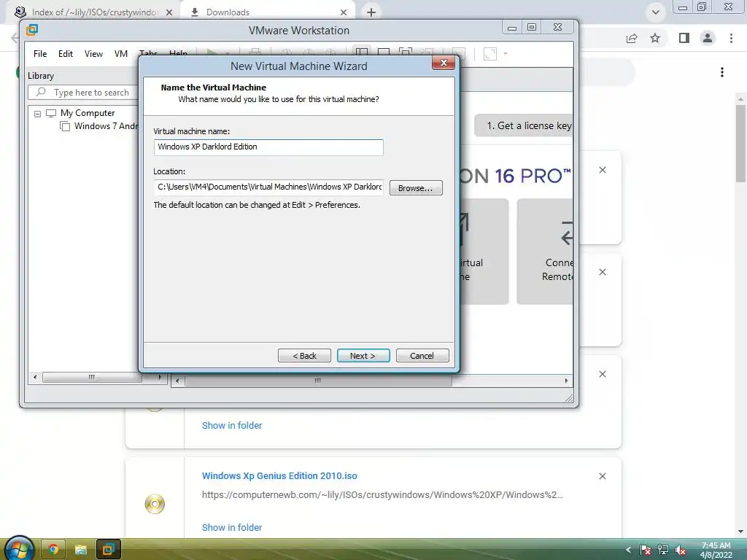Click the stretch guest toolbar icon
The image size is (747, 560).
(x=489, y=54)
